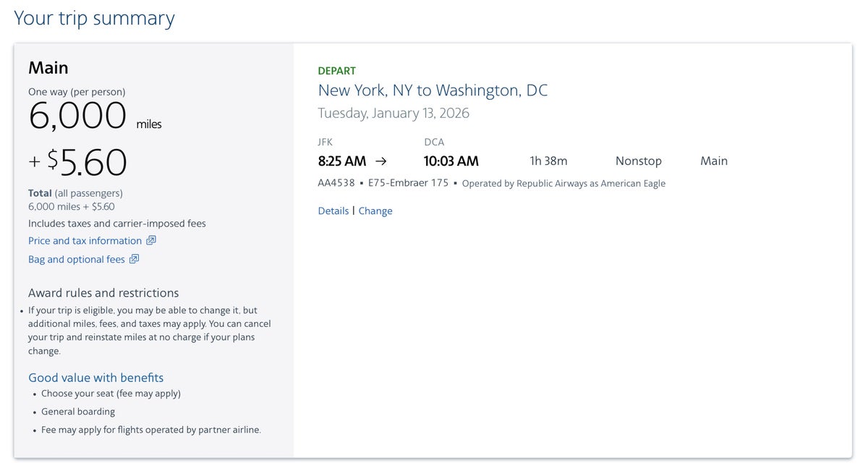Select the Tuesday, January 13, 2026 date
The image size is (868, 471).
coord(393,114)
